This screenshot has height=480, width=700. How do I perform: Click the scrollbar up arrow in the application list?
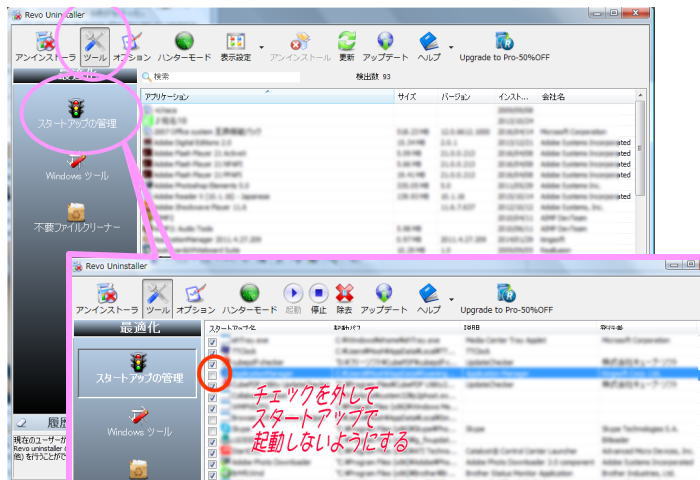click(x=640, y=95)
